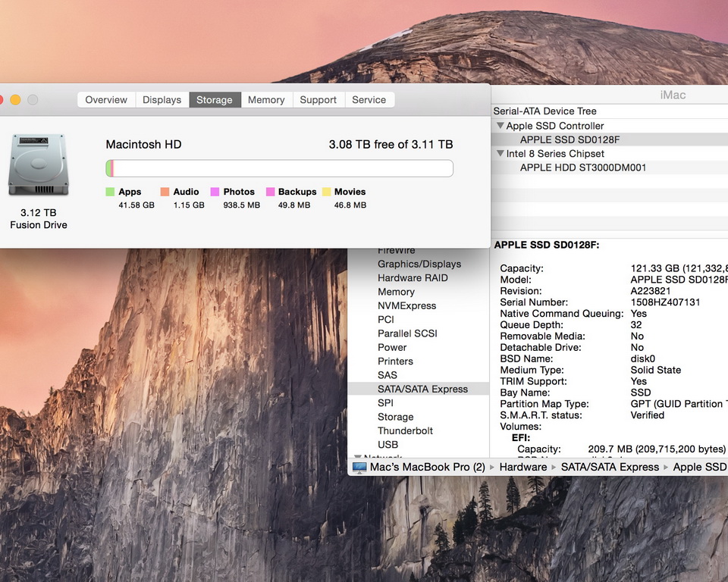The image size is (728, 582).
Task: Select SAS in the sidebar
Action: 388,375
